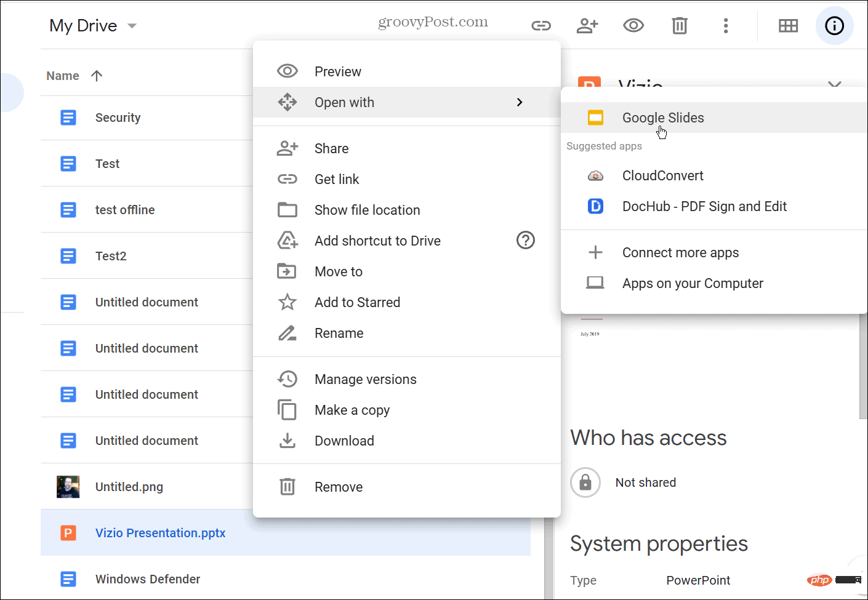This screenshot has width=868, height=600.
Task: Click the Docs icon beside Test2
Action: [68, 256]
